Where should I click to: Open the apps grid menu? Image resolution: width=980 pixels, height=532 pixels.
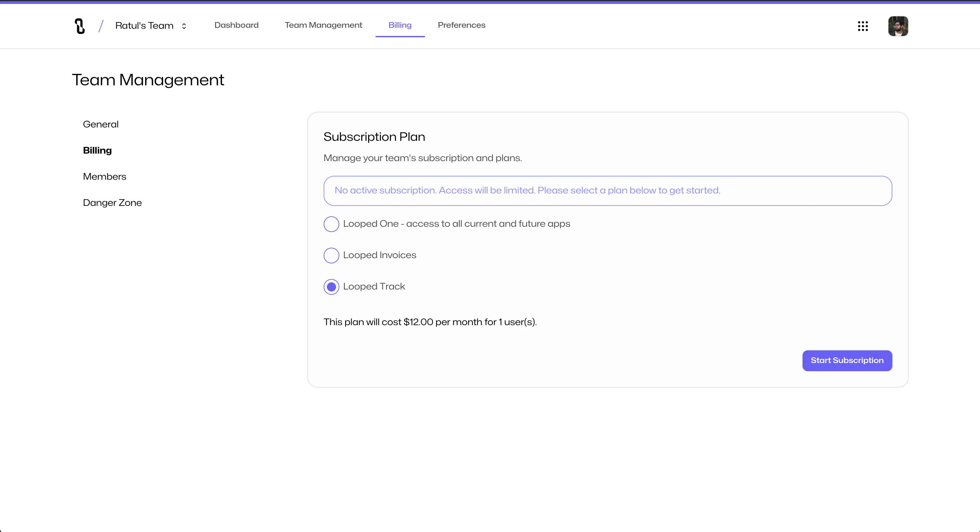(863, 26)
